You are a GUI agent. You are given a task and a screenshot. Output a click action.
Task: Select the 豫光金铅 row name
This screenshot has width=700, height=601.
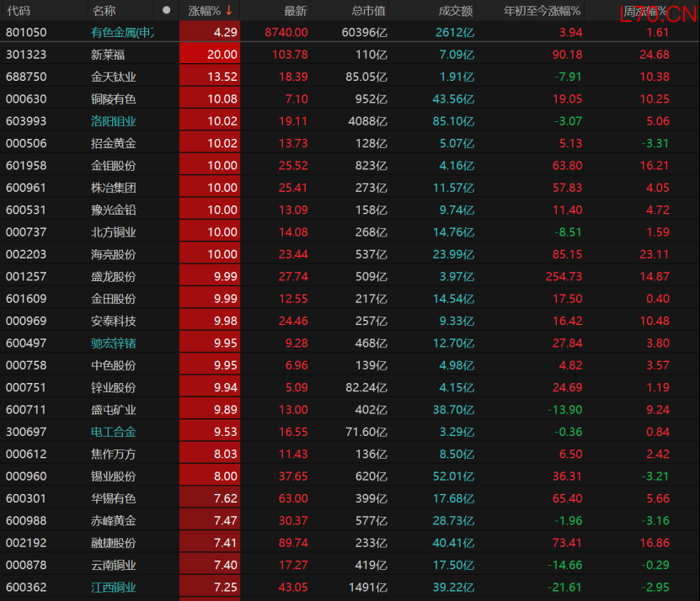[x=114, y=210]
